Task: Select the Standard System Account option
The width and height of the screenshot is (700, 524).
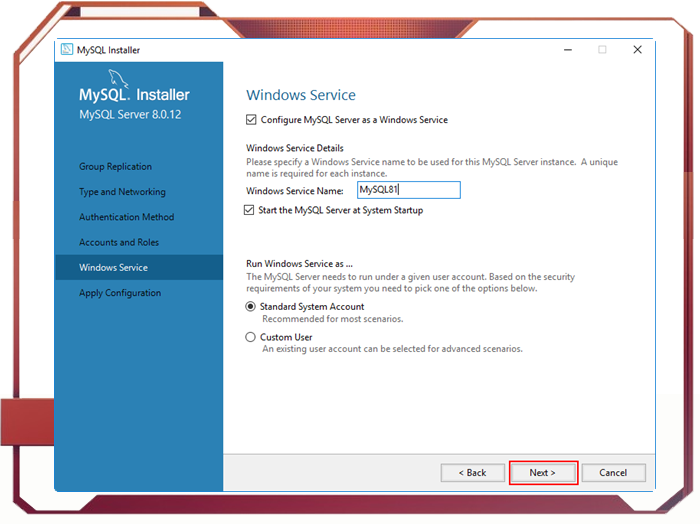Action: pyautogui.click(x=251, y=307)
